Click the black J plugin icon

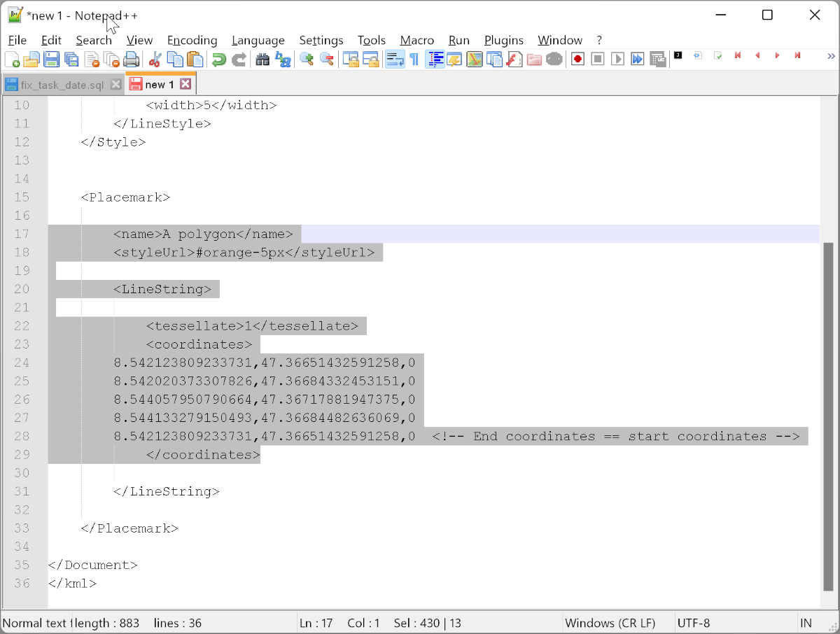(x=678, y=55)
